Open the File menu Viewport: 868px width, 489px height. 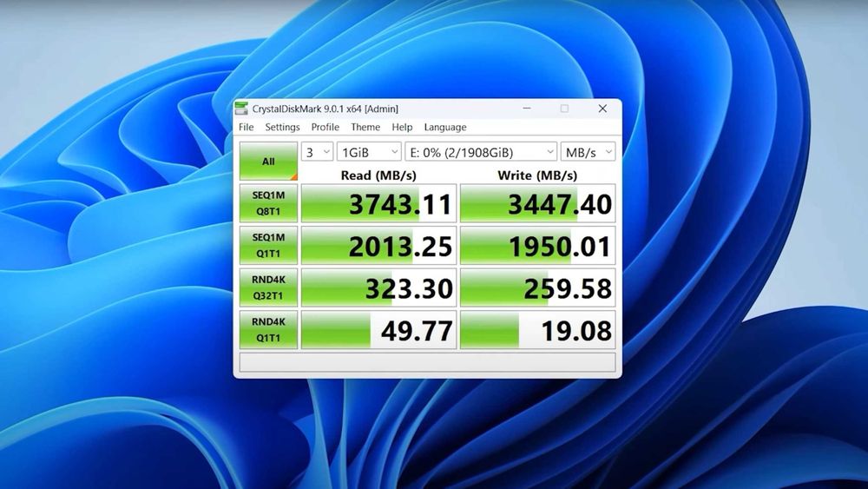pos(246,127)
